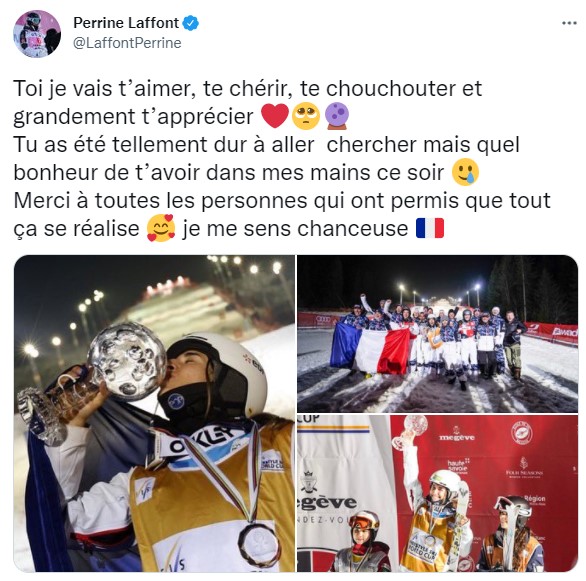Click the smiling tear emoji
The image size is (586, 581).
(465, 172)
